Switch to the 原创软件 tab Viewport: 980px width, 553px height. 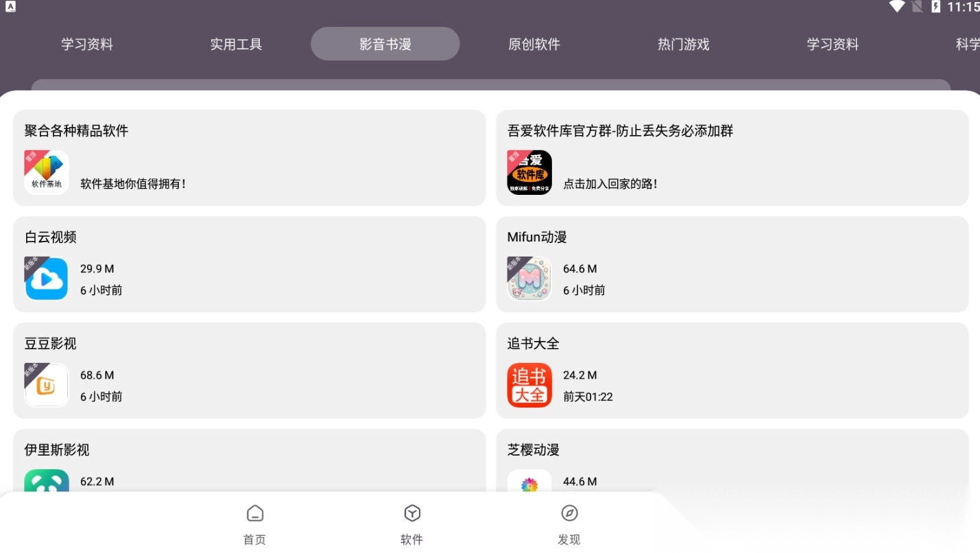534,44
